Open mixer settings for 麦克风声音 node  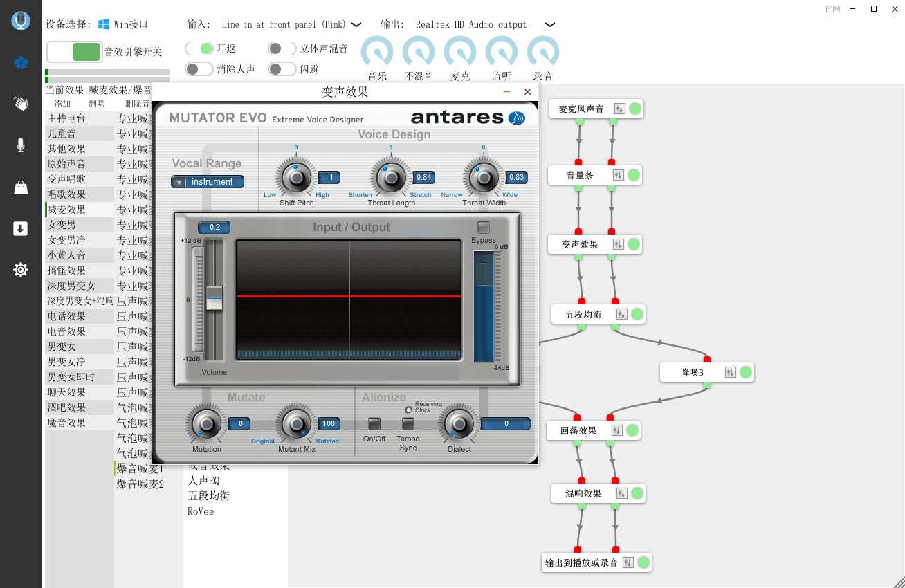[619, 109]
